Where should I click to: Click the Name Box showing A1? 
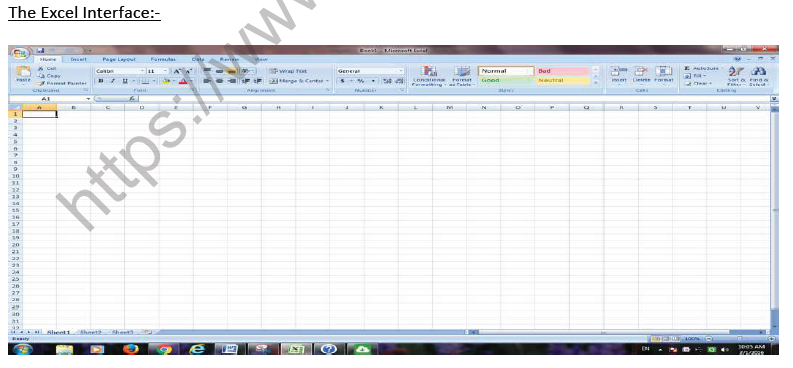point(47,99)
